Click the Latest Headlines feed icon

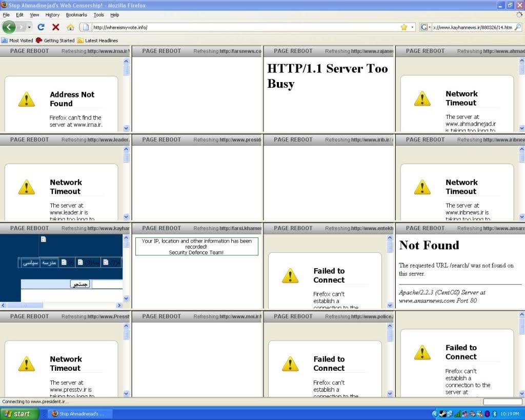pos(80,41)
